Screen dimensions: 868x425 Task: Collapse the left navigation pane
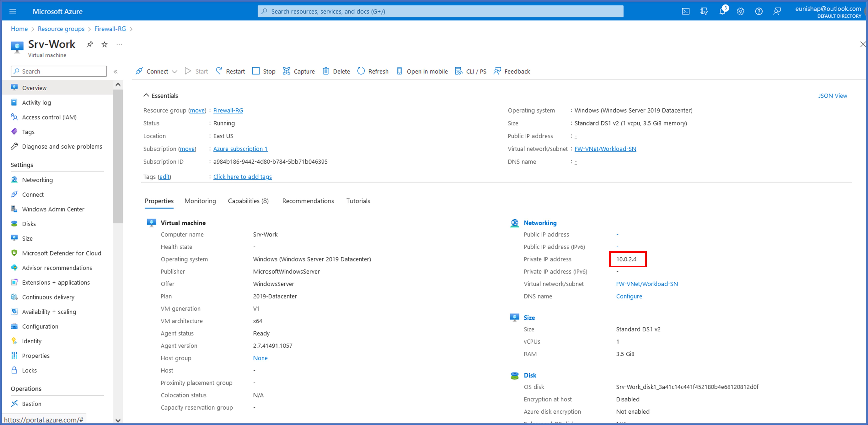click(116, 71)
